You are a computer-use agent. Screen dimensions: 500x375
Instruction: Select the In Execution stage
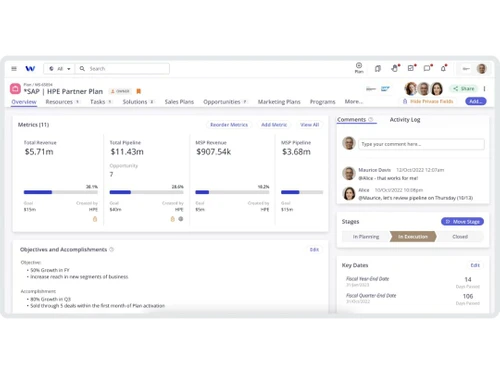click(413, 237)
